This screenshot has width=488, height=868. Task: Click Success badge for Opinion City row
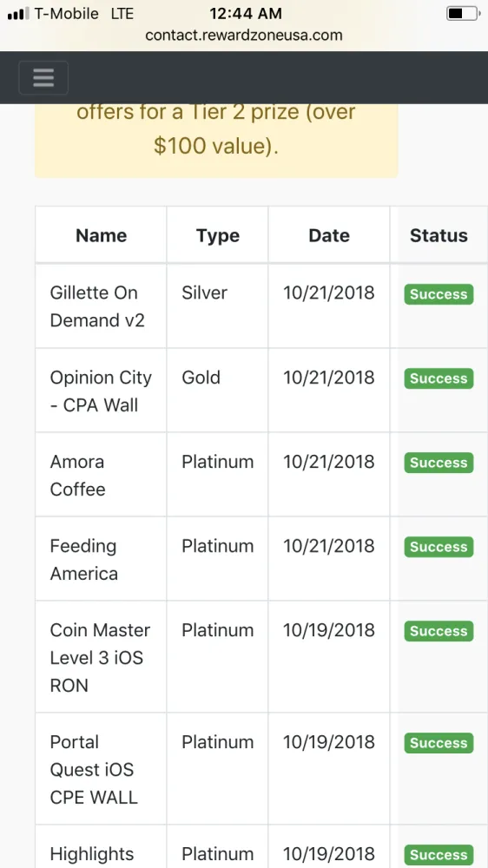pyautogui.click(x=439, y=378)
